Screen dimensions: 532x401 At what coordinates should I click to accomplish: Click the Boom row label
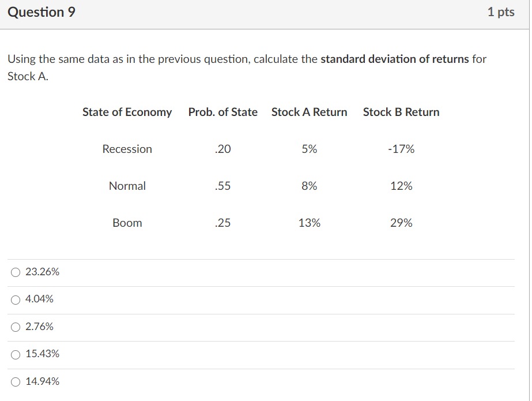[x=127, y=223]
